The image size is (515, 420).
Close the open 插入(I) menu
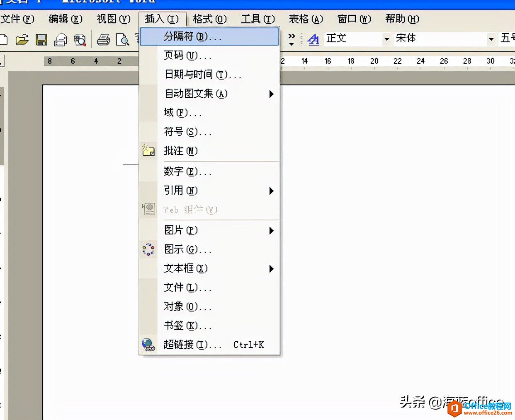point(162,19)
